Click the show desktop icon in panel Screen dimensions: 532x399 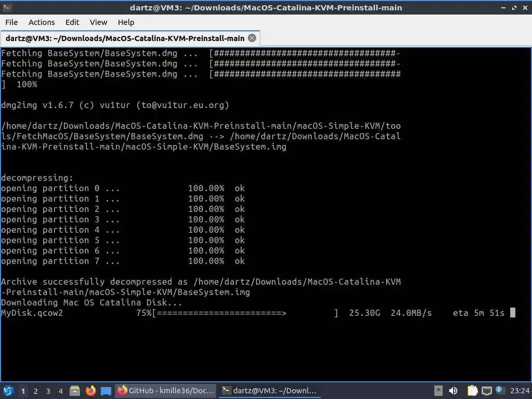[106, 391]
